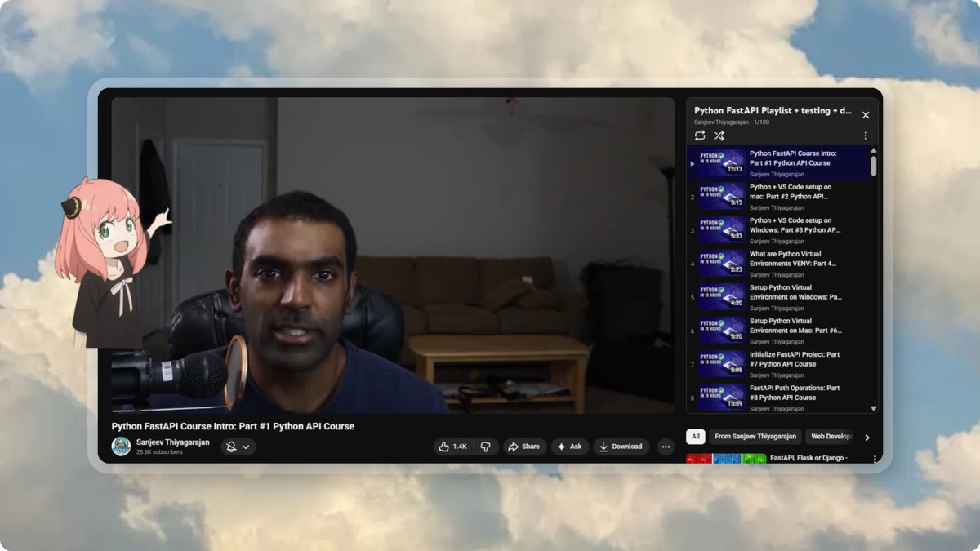This screenshot has height=551, width=980.
Task: Click the video title Python FastAPI Course Intro
Action: click(x=233, y=426)
